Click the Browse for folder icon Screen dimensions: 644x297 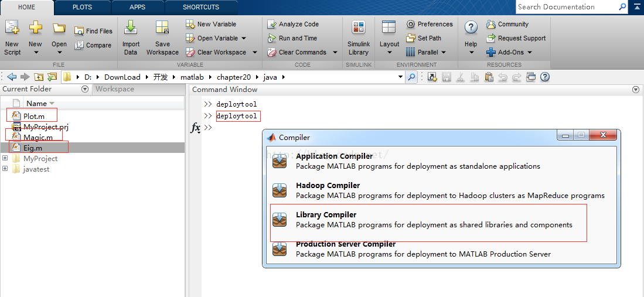(x=52, y=77)
